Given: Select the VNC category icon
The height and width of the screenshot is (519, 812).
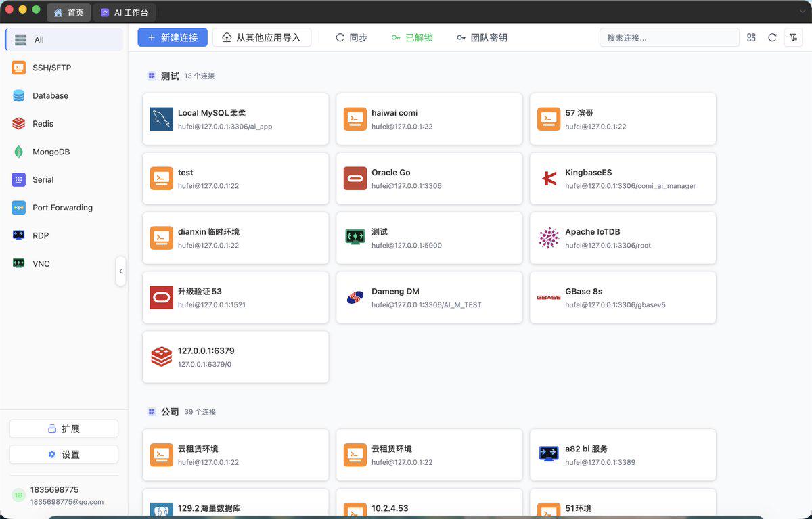Looking at the screenshot, I should [19, 263].
